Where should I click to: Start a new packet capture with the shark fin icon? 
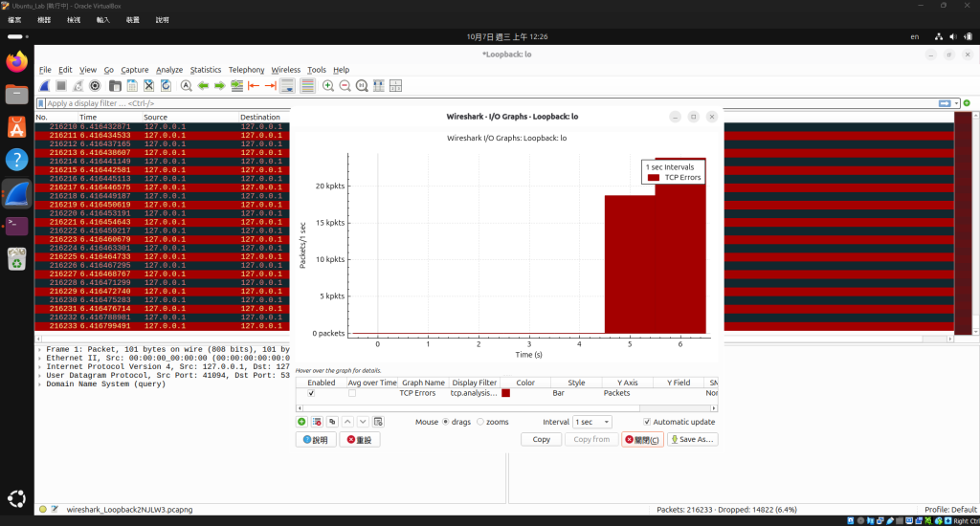44,85
